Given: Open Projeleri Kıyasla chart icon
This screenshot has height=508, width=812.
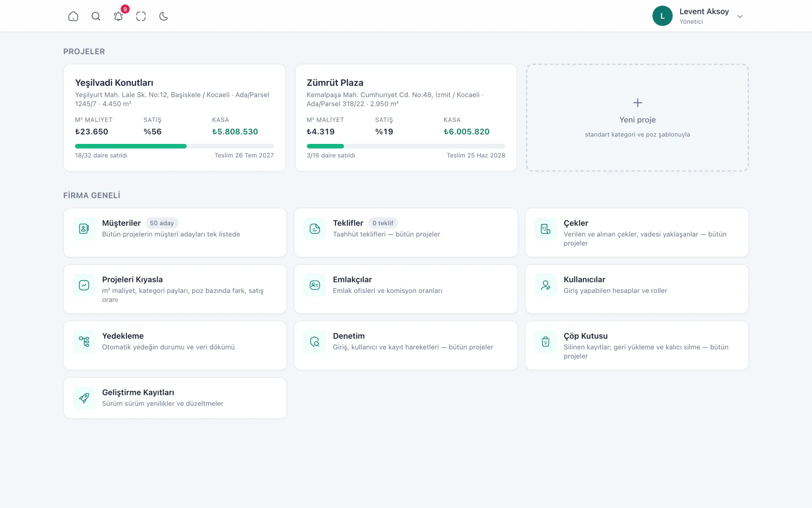Looking at the screenshot, I should click(84, 285).
